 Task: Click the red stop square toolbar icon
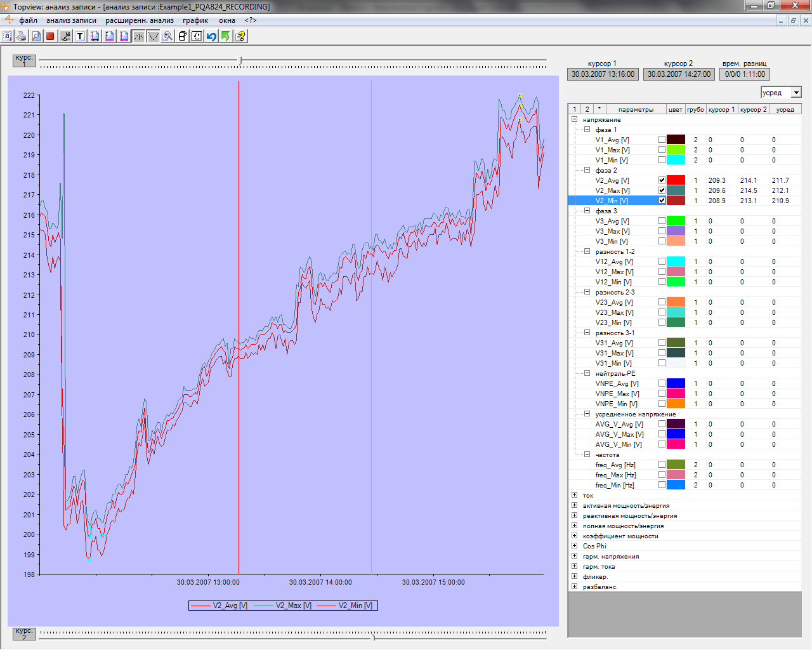50,36
